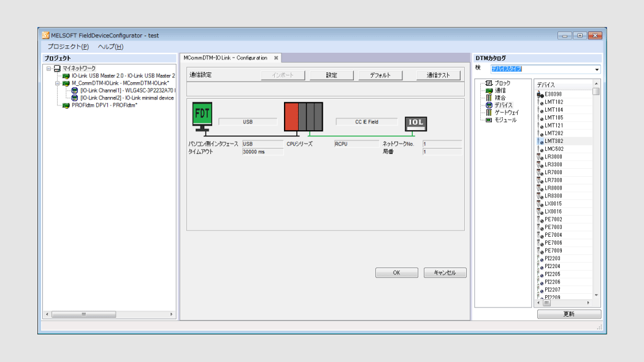Click the タイムアウト 30000 ms field
644x362 pixels.
pos(263,152)
